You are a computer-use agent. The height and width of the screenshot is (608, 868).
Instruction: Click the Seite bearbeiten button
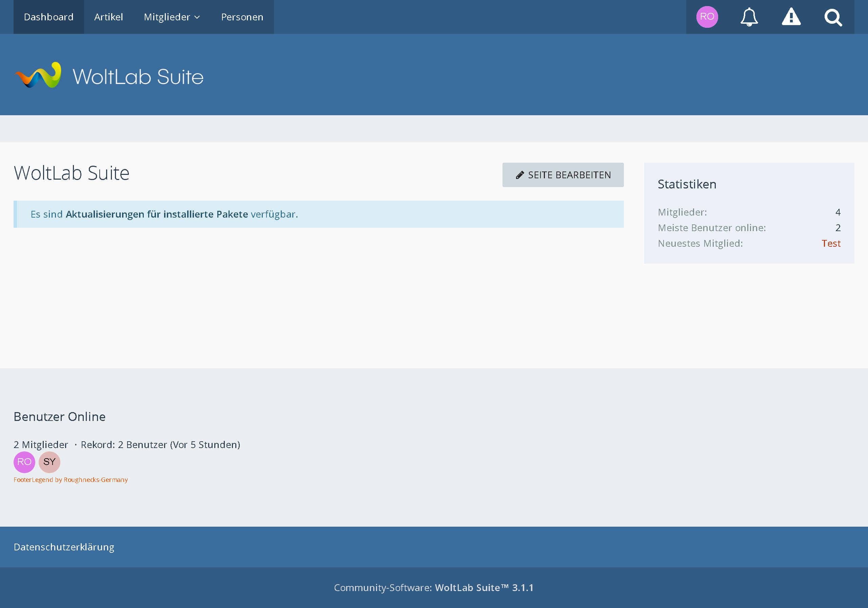tap(563, 175)
